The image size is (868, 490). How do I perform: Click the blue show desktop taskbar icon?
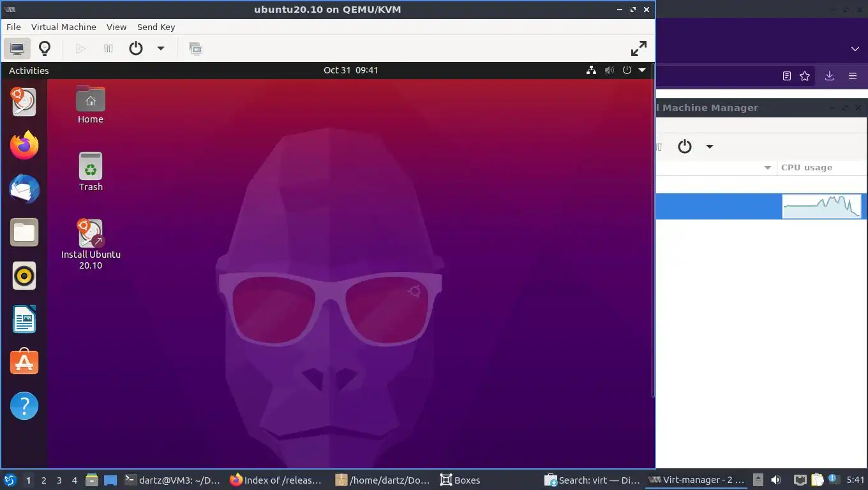click(x=110, y=480)
